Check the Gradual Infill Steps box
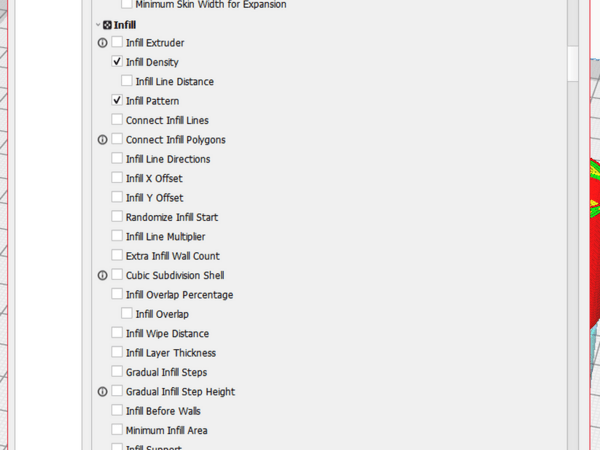 pyautogui.click(x=117, y=372)
